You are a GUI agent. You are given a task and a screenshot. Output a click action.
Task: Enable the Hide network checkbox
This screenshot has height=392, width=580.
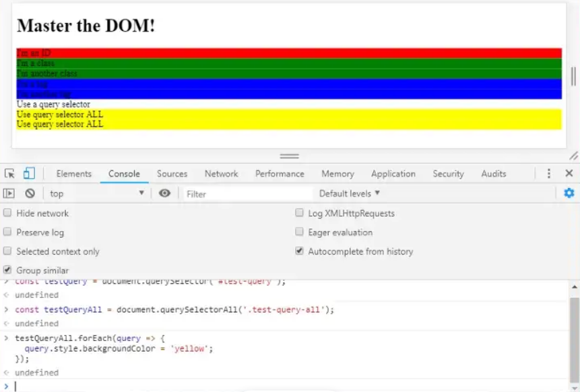point(8,213)
